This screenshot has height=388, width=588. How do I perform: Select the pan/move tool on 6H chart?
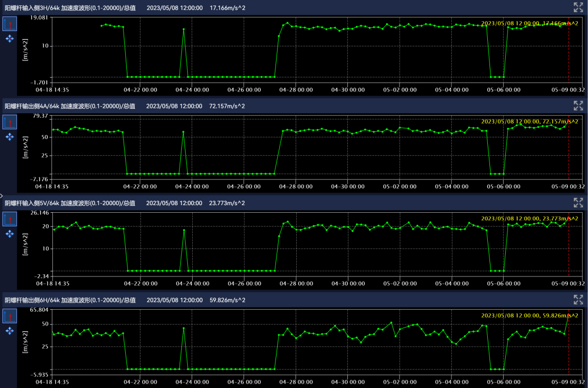tap(10, 331)
